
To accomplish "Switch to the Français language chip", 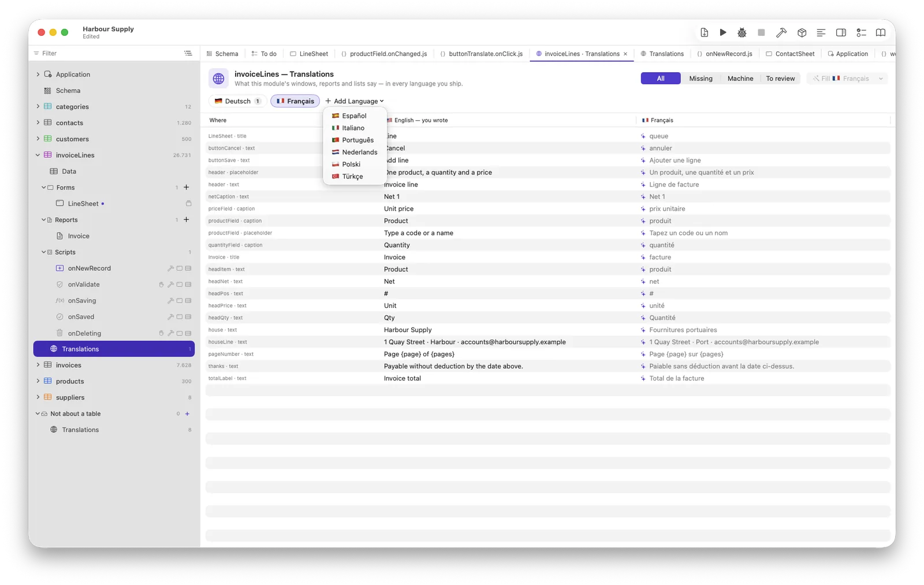I will [295, 101].
